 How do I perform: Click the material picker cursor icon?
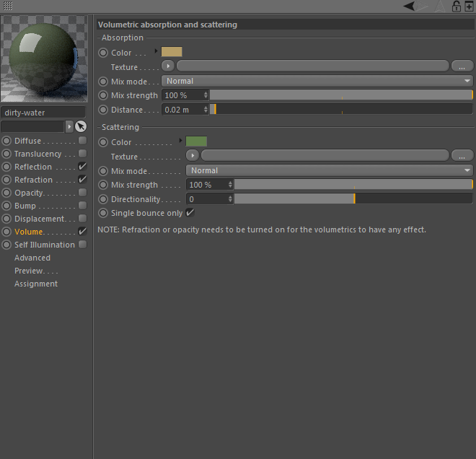(x=81, y=126)
